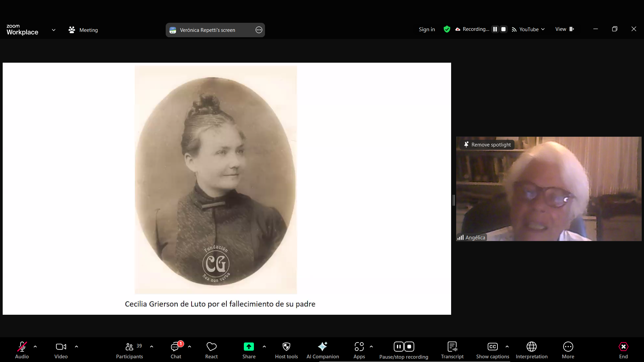Viewport: 644px width, 362px height.
Task: Expand the audio options arrow
Action: (35, 347)
